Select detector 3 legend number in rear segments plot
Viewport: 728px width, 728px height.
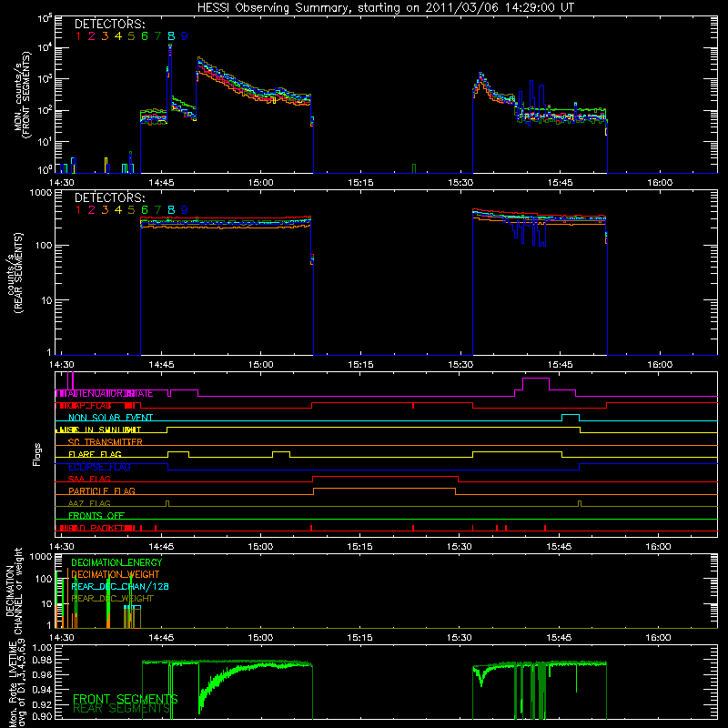(x=105, y=210)
